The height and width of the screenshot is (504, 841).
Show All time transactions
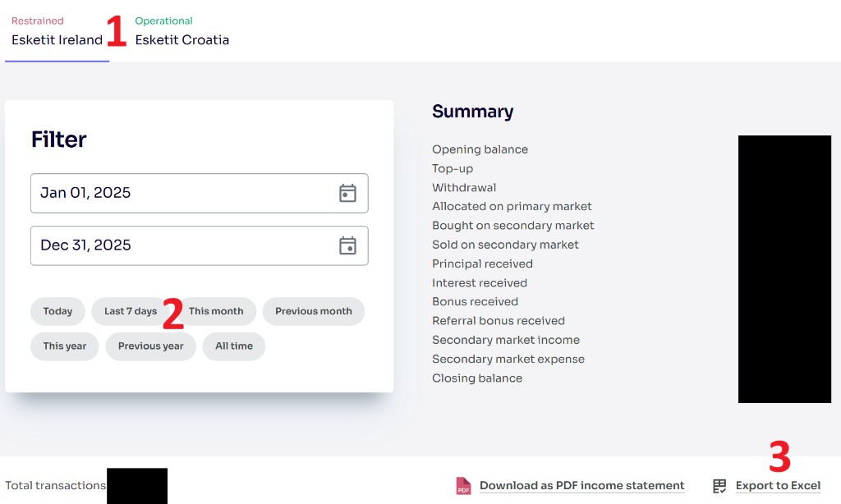[x=234, y=346]
